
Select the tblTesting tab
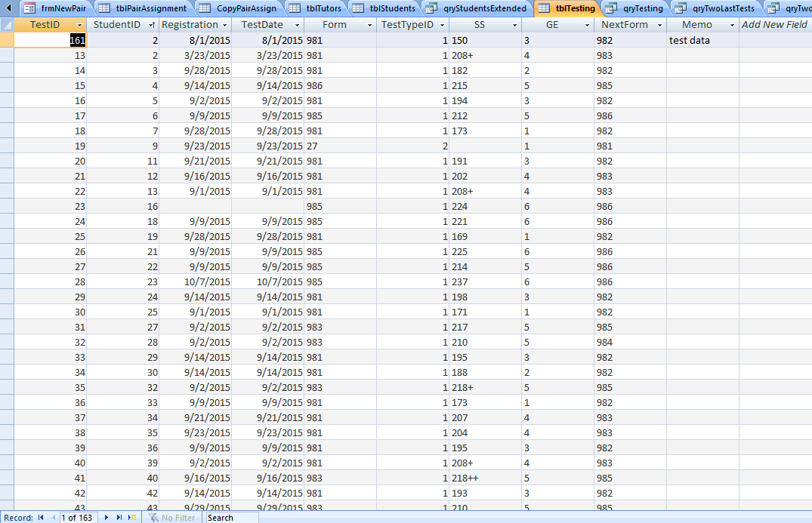click(x=567, y=8)
